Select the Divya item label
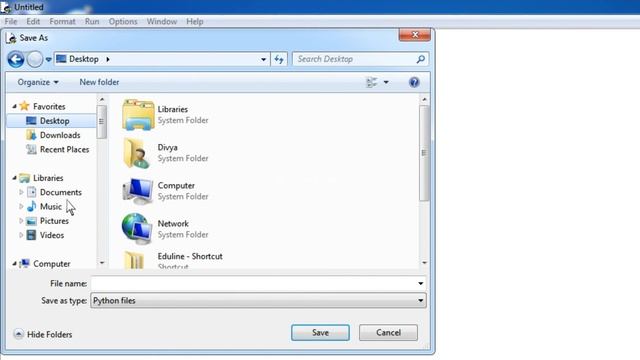640x360 pixels. point(167,147)
